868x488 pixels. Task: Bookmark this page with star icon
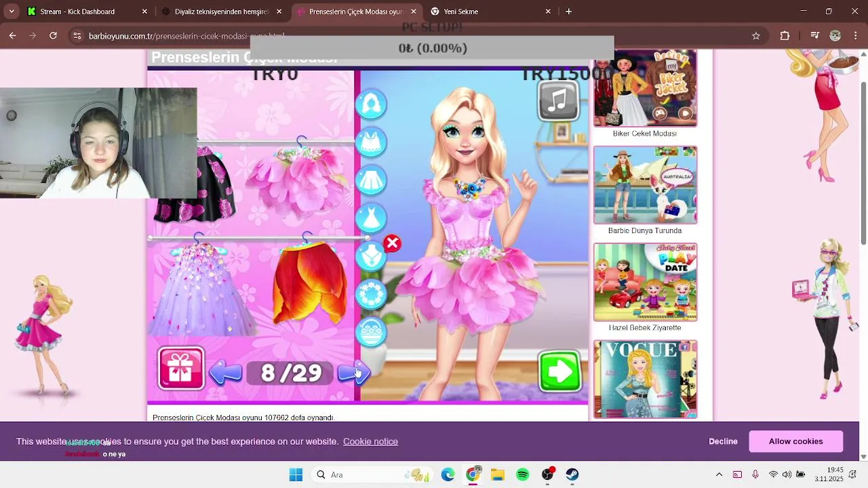point(756,36)
